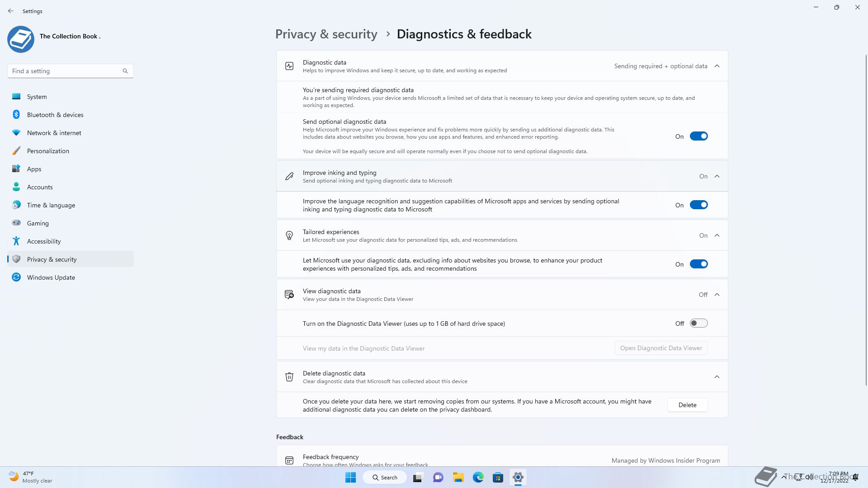Open Network & internet settings page
868x488 pixels.
[71, 132]
